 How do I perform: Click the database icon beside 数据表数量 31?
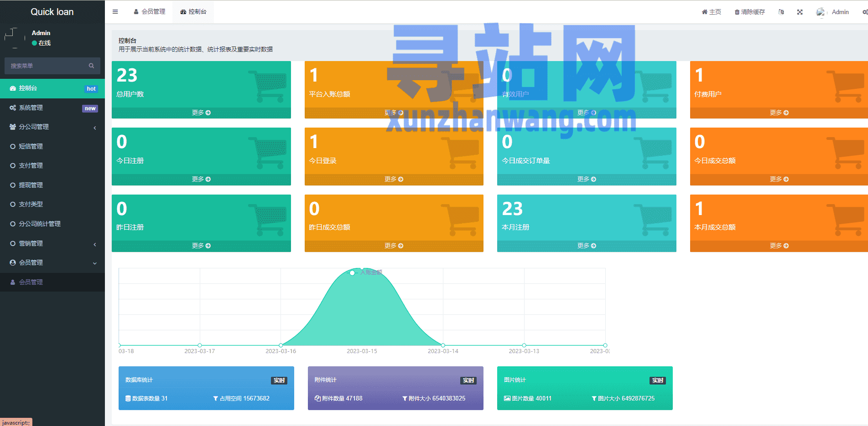[x=128, y=399]
